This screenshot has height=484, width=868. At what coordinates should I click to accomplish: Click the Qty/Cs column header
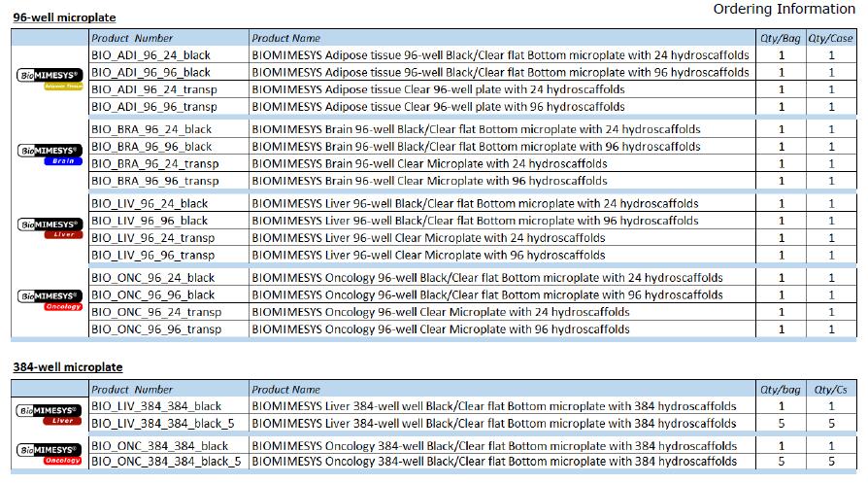pyautogui.click(x=831, y=390)
